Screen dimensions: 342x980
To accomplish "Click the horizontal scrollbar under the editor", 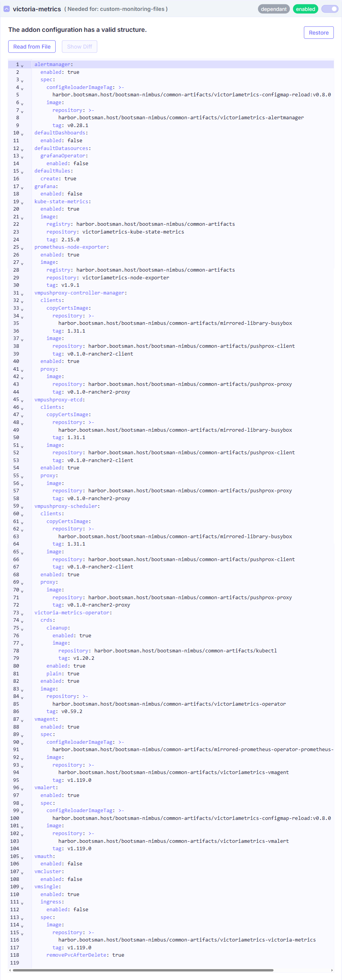I will [x=143, y=970].
